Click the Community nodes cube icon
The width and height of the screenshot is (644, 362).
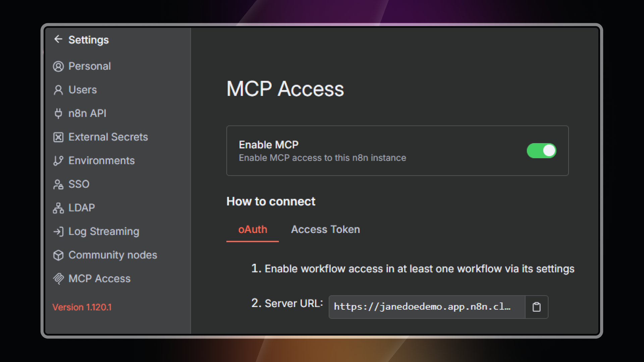pyautogui.click(x=58, y=255)
